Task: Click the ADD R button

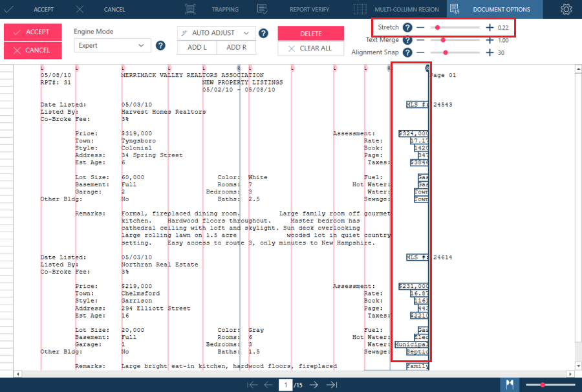Action: coord(237,47)
